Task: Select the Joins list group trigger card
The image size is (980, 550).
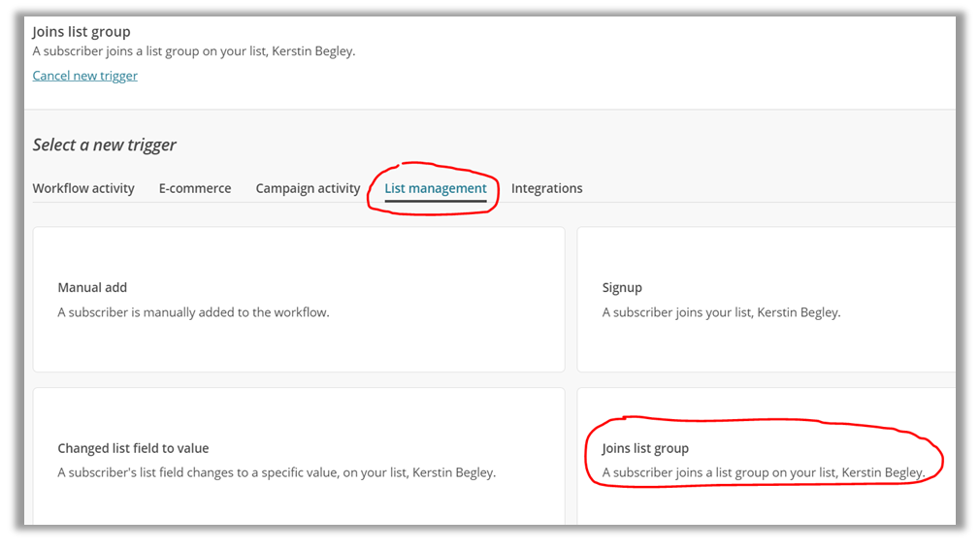Action: [767, 456]
